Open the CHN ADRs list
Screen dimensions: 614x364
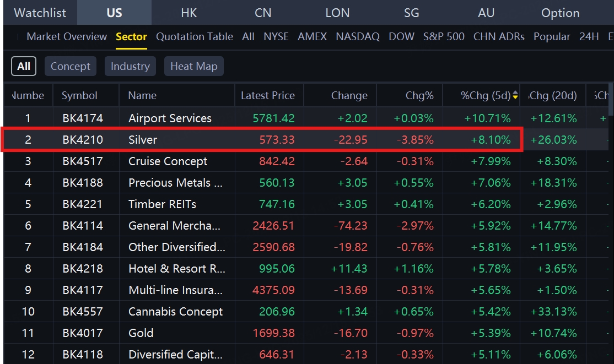(x=498, y=37)
